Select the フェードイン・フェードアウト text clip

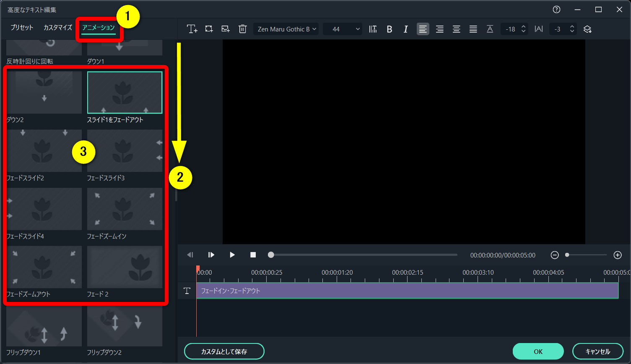408,291
